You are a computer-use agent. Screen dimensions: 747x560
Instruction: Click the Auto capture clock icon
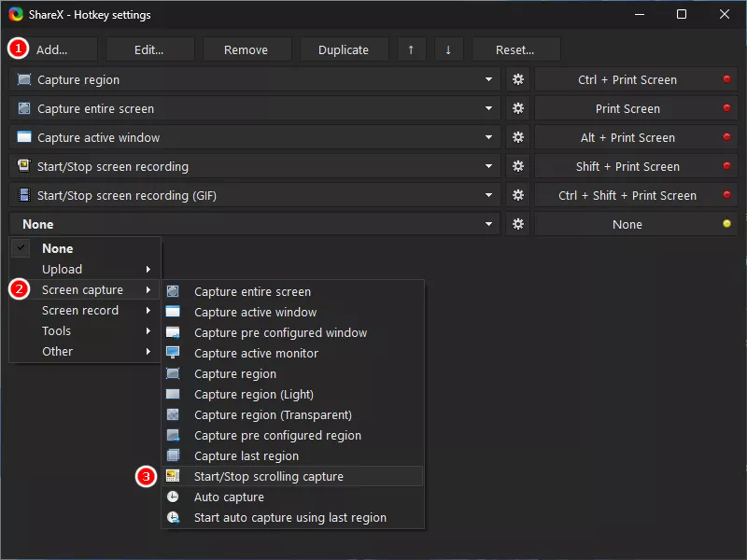coord(173,497)
